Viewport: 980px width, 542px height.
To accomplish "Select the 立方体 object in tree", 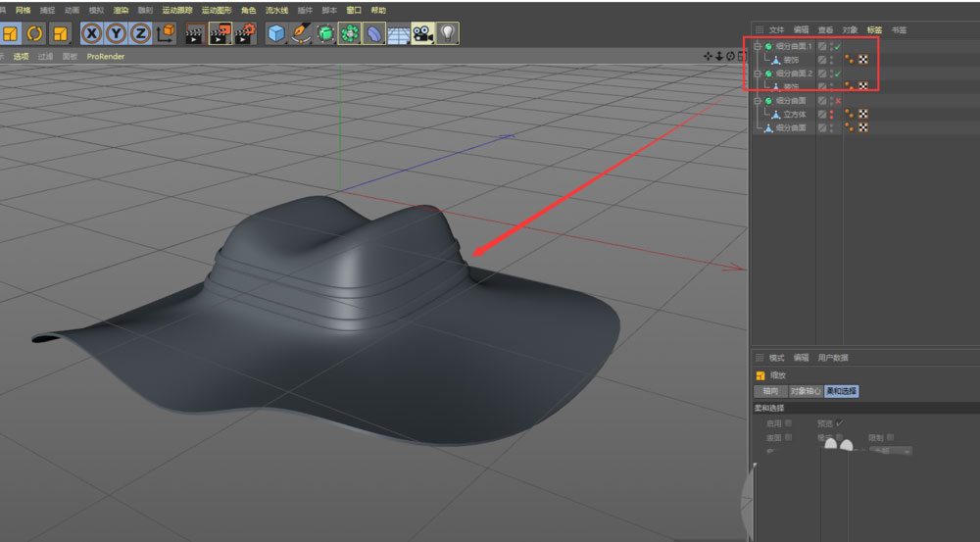I will (x=794, y=115).
